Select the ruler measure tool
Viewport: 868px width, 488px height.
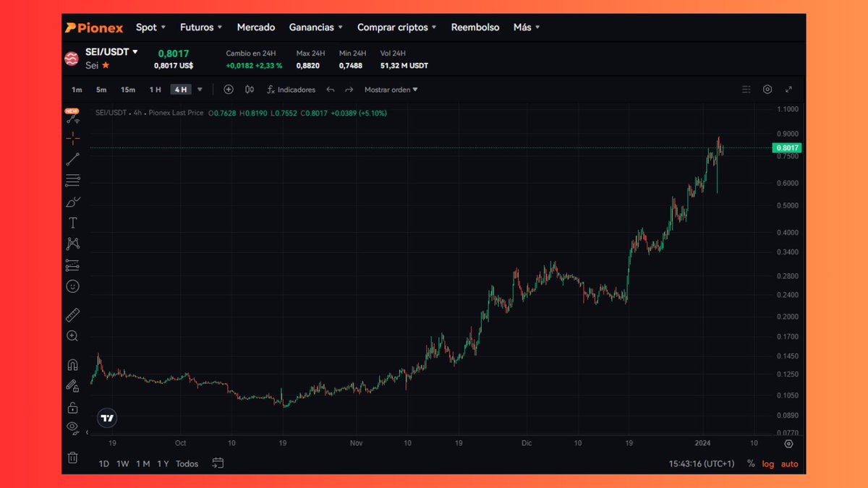click(72, 314)
